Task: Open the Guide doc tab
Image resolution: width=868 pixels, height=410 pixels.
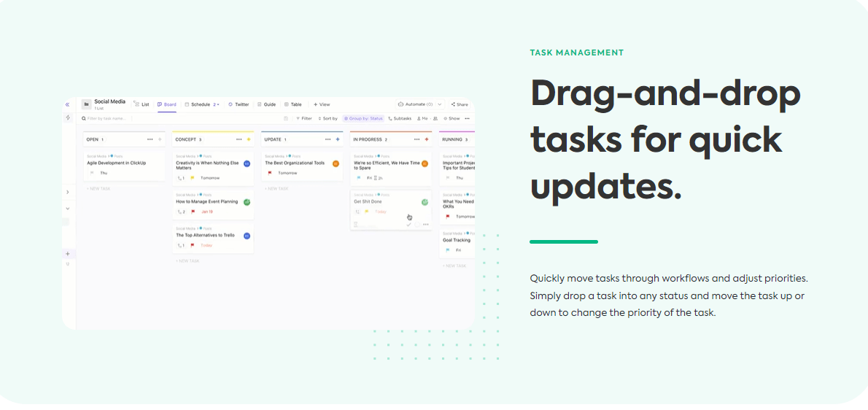Action: [267, 104]
